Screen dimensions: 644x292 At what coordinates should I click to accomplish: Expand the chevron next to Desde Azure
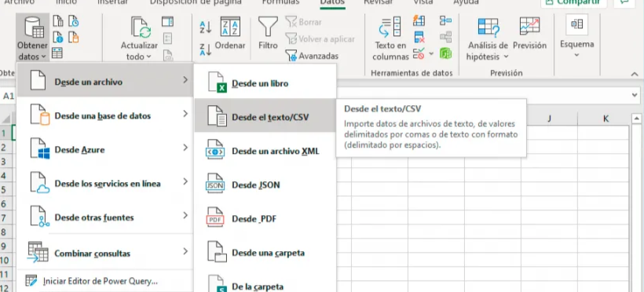click(185, 147)
